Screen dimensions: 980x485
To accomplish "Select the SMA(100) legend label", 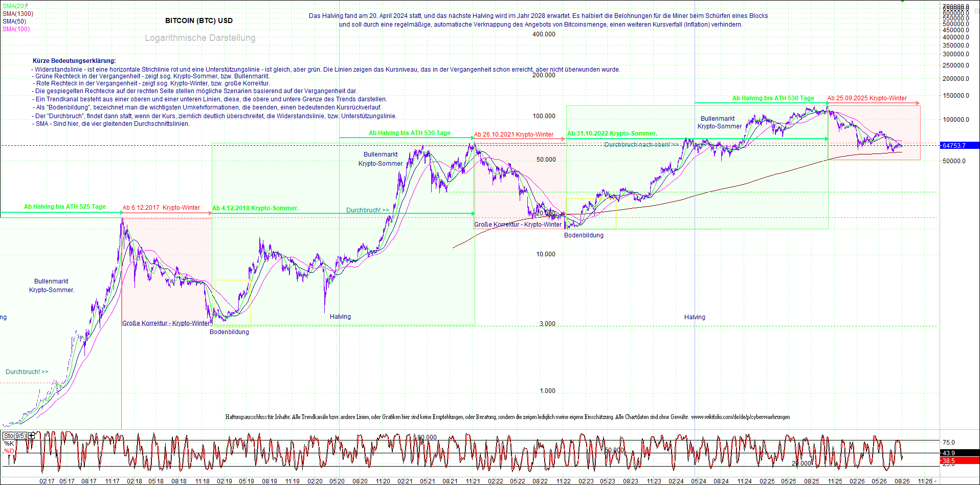I will click(16, 29).
